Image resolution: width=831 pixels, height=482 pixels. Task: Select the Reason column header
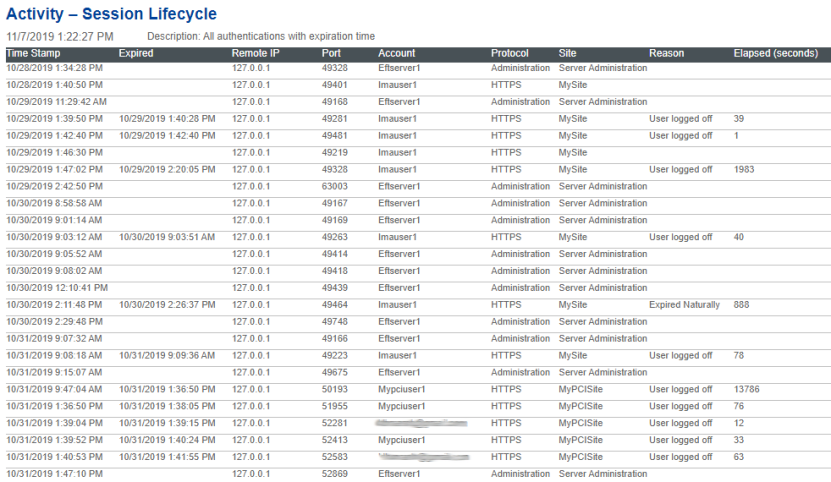(666, 53)
